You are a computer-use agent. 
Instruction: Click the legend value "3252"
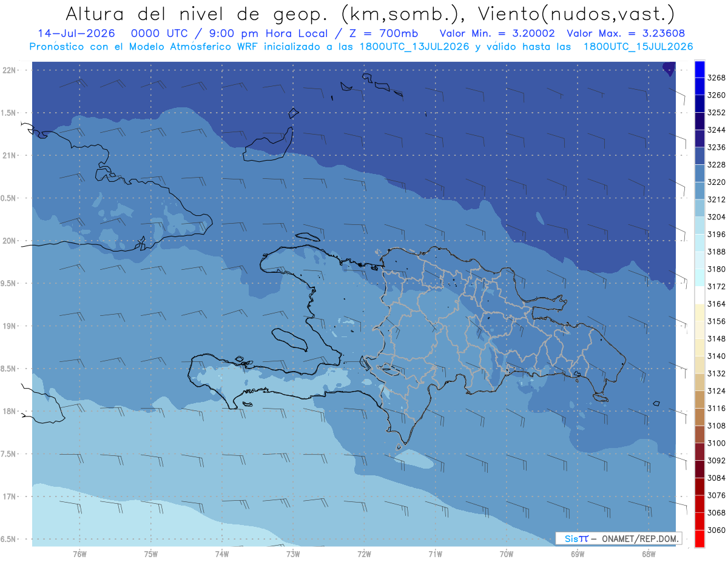coord(716,113)
